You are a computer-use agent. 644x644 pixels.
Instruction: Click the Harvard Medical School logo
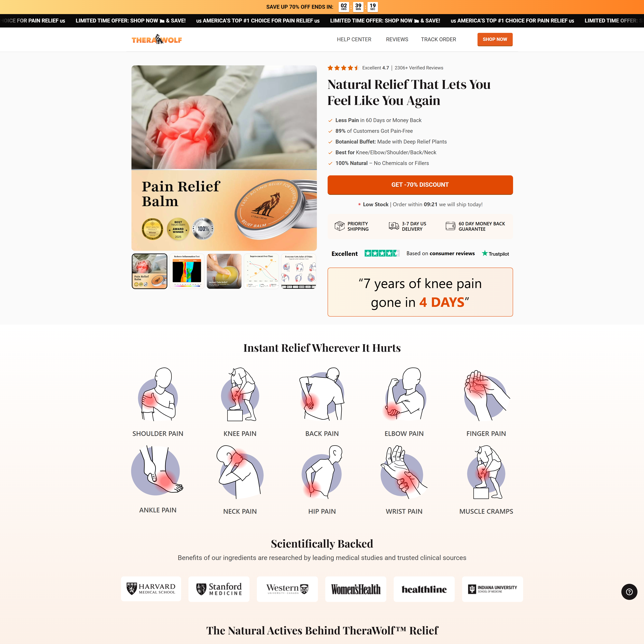click(x=151, y=589)
